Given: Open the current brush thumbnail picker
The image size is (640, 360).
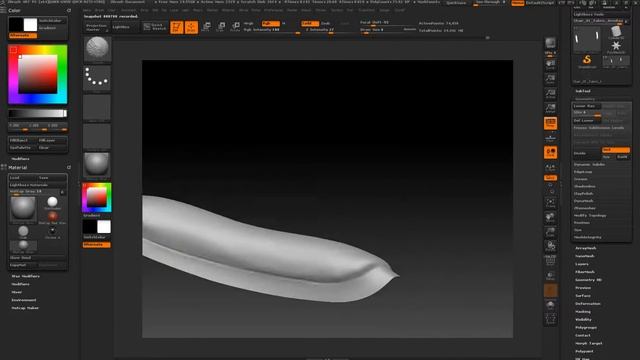Looking at the screenshot, I should (97, 49).
